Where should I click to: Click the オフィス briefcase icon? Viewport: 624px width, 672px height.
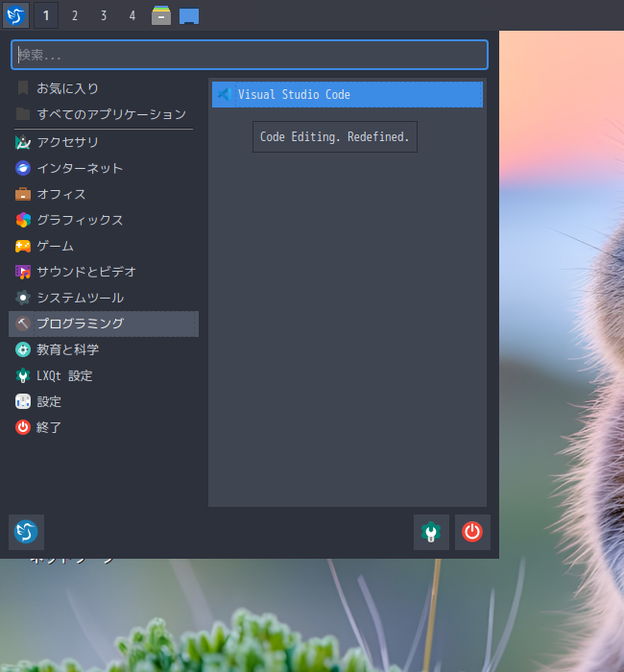[23, 194]
